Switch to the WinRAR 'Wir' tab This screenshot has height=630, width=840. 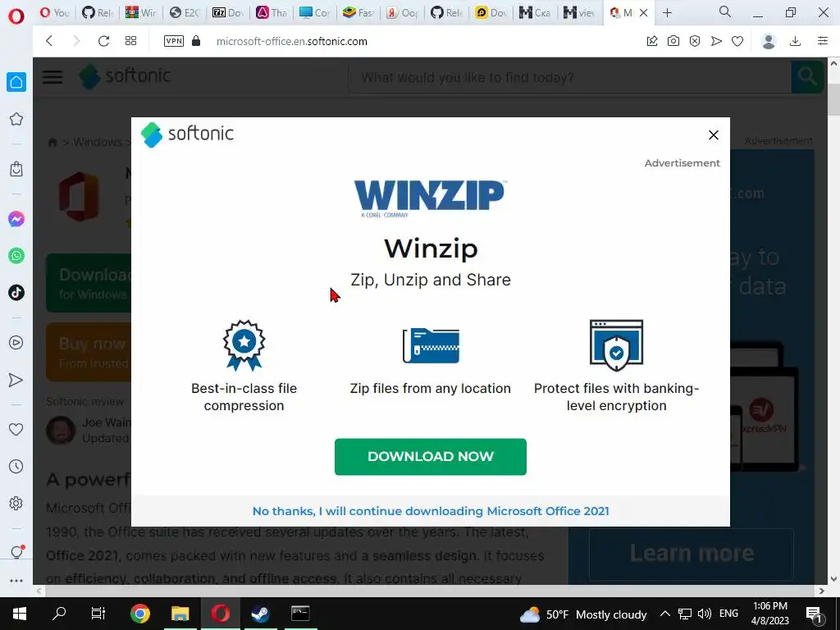click(x=139, y=13)
